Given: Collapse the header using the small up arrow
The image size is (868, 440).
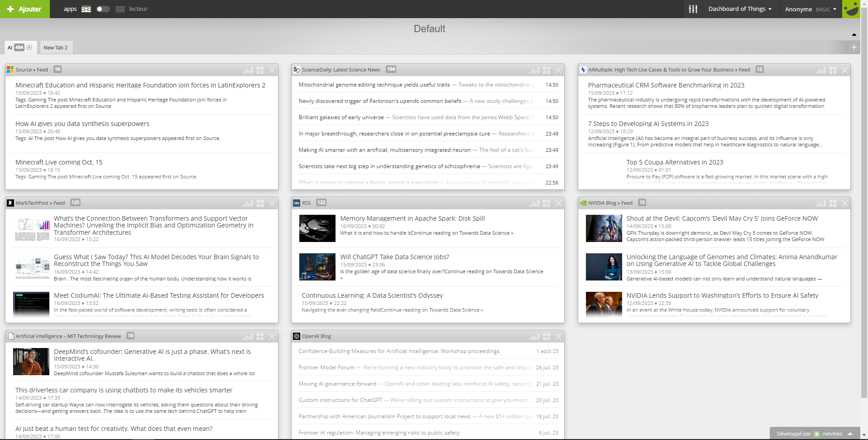Looking at the screenshot, I should 854,34.
